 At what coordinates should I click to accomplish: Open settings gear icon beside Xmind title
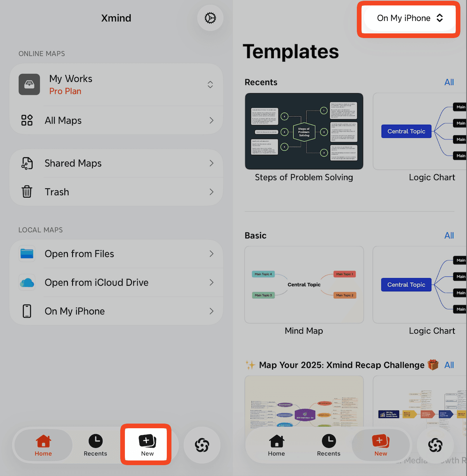pyautogui.click(x=210, y=18)
